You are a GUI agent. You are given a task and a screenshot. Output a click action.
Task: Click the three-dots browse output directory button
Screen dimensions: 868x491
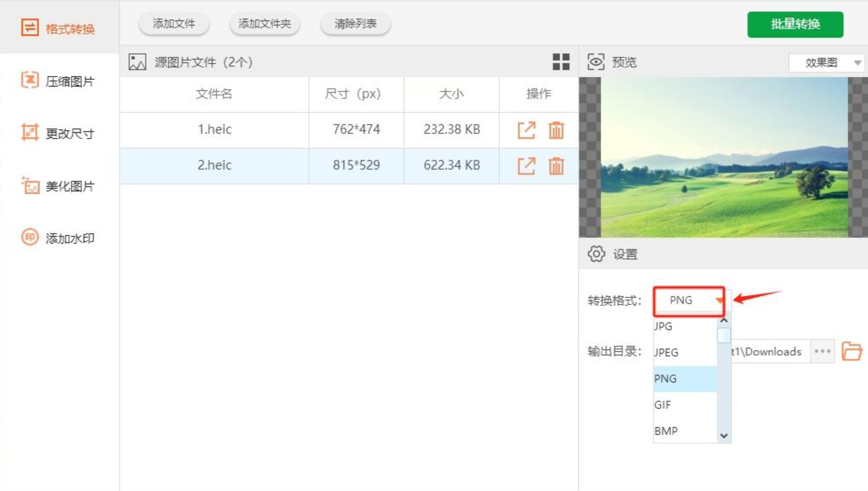822,351
